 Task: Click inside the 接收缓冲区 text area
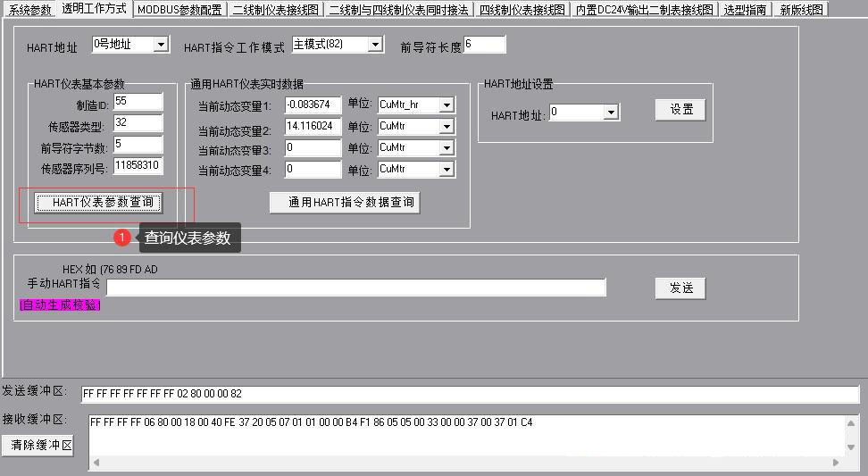click(x=465, y=435)
